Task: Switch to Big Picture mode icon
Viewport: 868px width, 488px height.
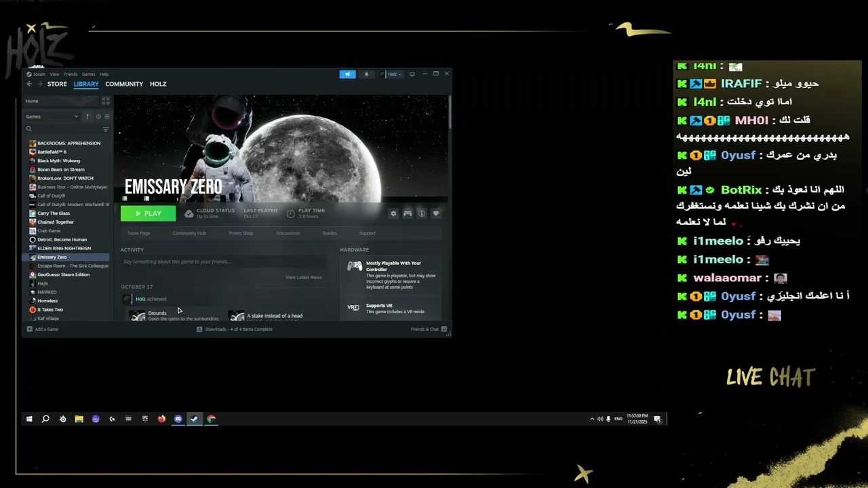Action: click(412, 74)
